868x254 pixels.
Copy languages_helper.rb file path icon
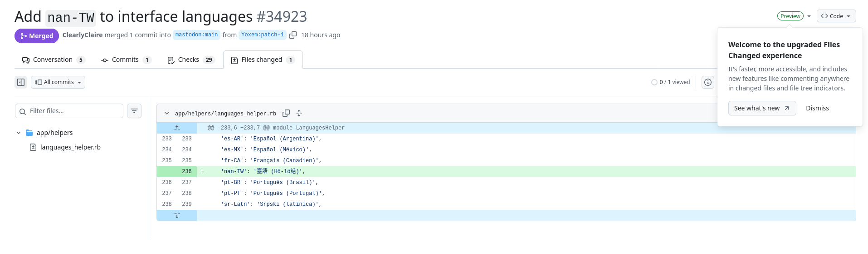click(x=286, y=113)
